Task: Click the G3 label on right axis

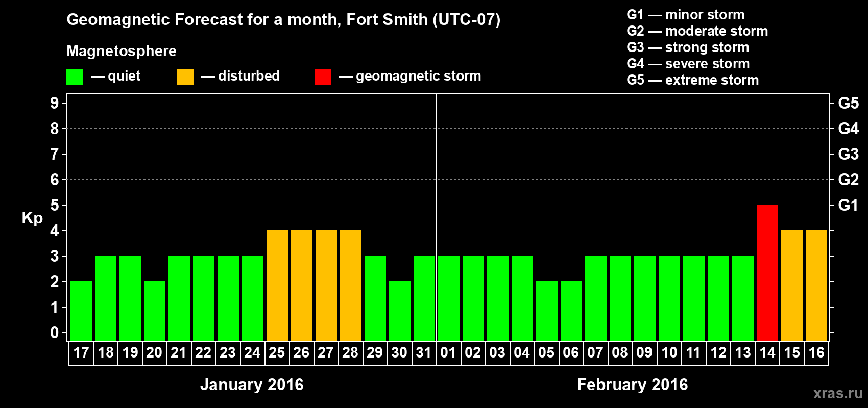Action: tap(848, 154)
